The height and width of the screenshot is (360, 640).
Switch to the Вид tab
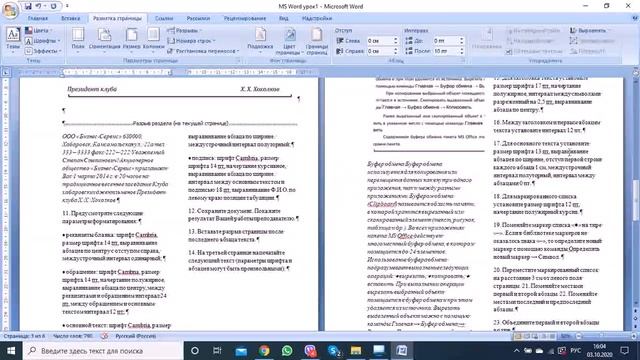coord(284,18)
